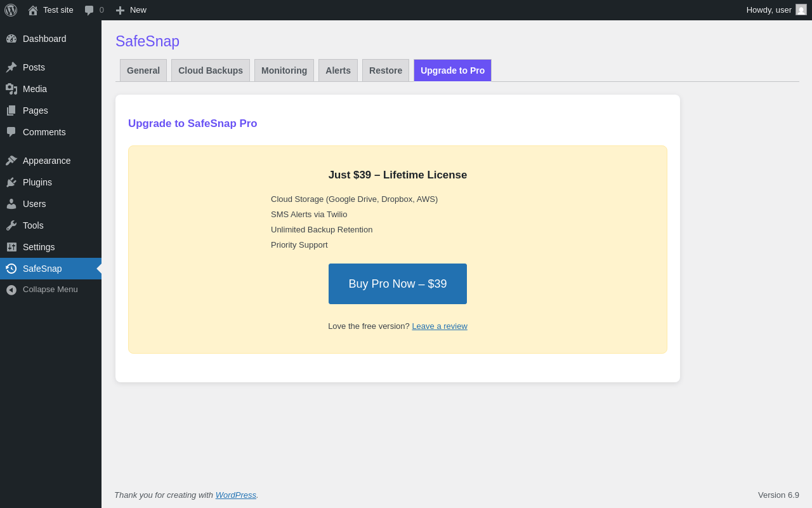Click the plus icon beside New
Image resolution: width=812 pixels, height=508 pixels.
coord(120,10)
